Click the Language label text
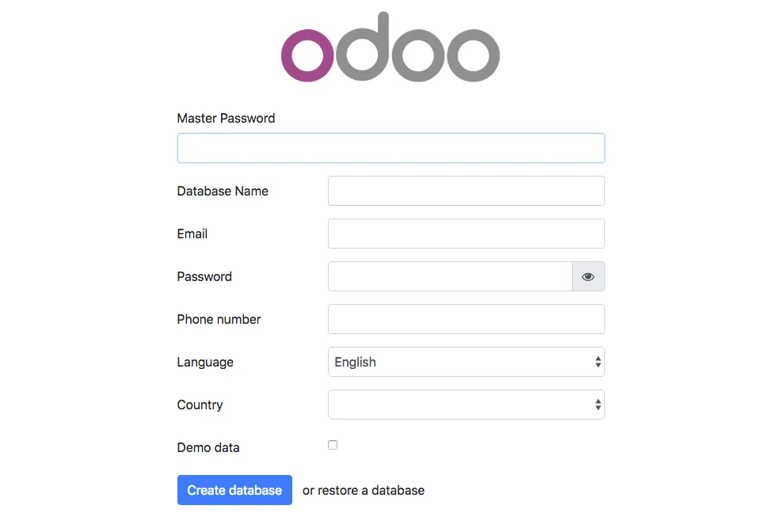 [x=205, y=362]
